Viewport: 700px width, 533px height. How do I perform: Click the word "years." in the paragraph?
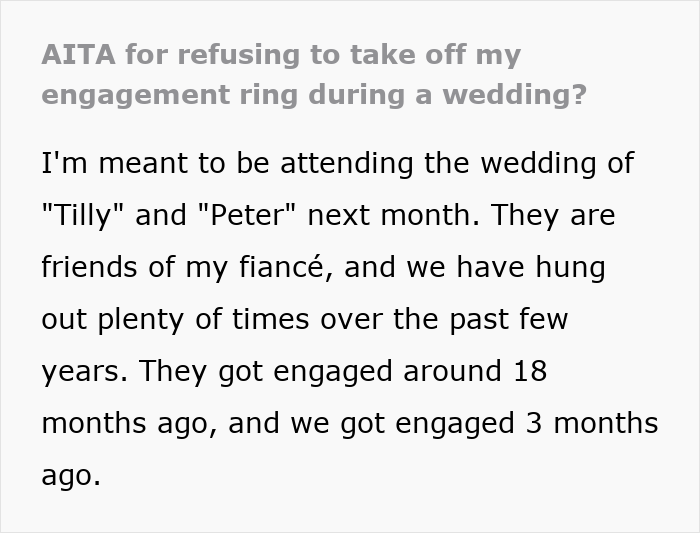pos(84,371)
